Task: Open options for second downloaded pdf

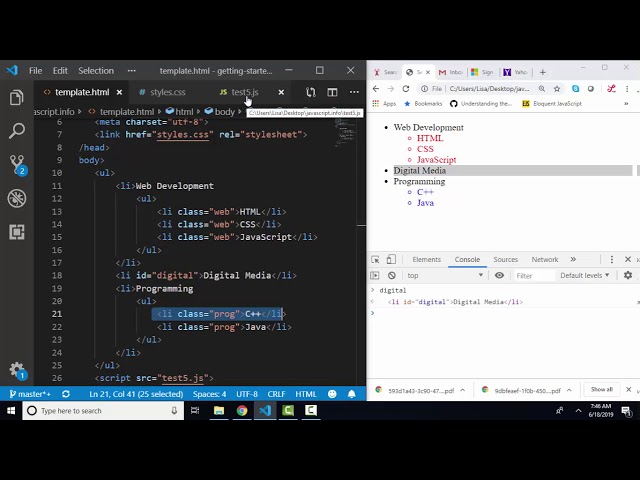Action: point(569,390)
